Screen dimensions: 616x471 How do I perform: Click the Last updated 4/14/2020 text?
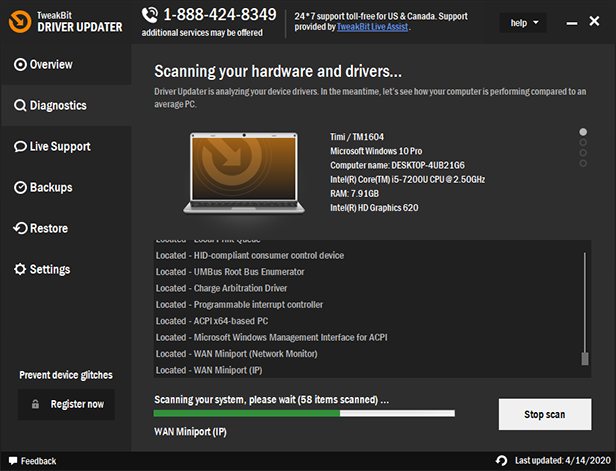[563, 460]
